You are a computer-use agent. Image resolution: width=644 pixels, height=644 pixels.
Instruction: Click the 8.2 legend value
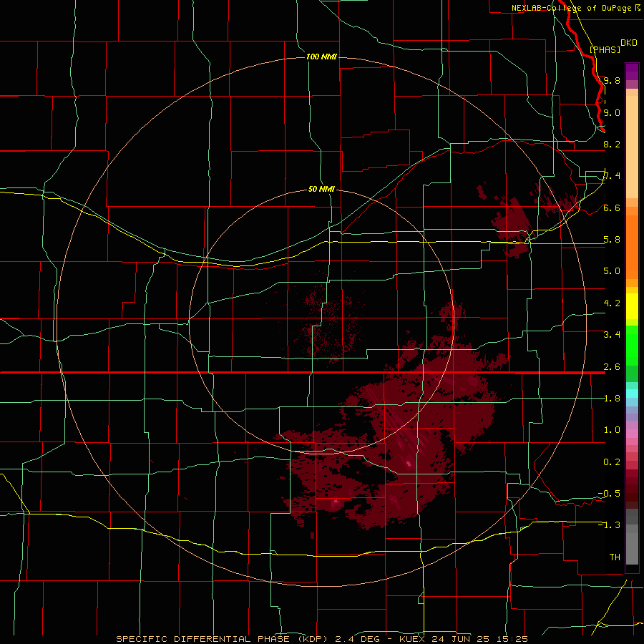[x=612, y=144]
